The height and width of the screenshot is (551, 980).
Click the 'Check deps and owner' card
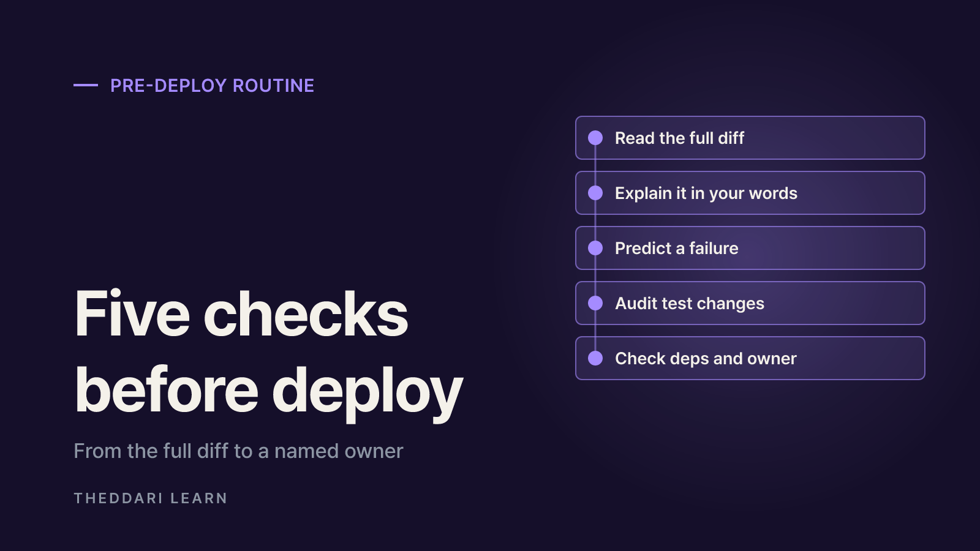point(750,358)
